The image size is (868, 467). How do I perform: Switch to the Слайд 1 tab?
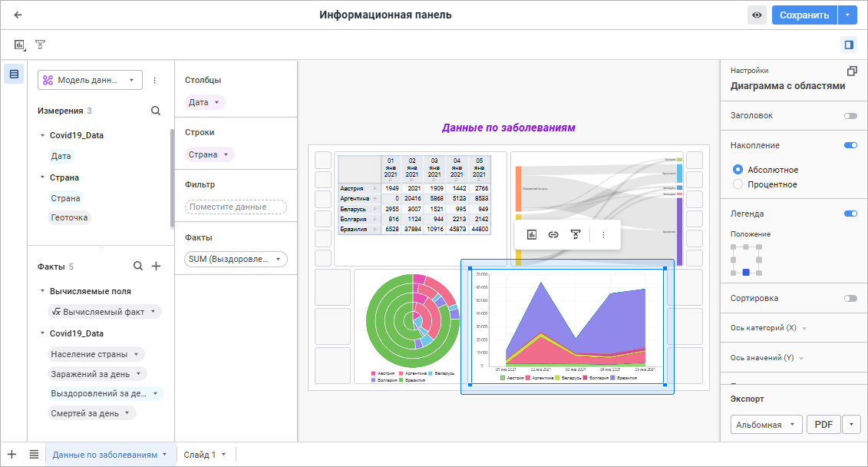[205, 455]
